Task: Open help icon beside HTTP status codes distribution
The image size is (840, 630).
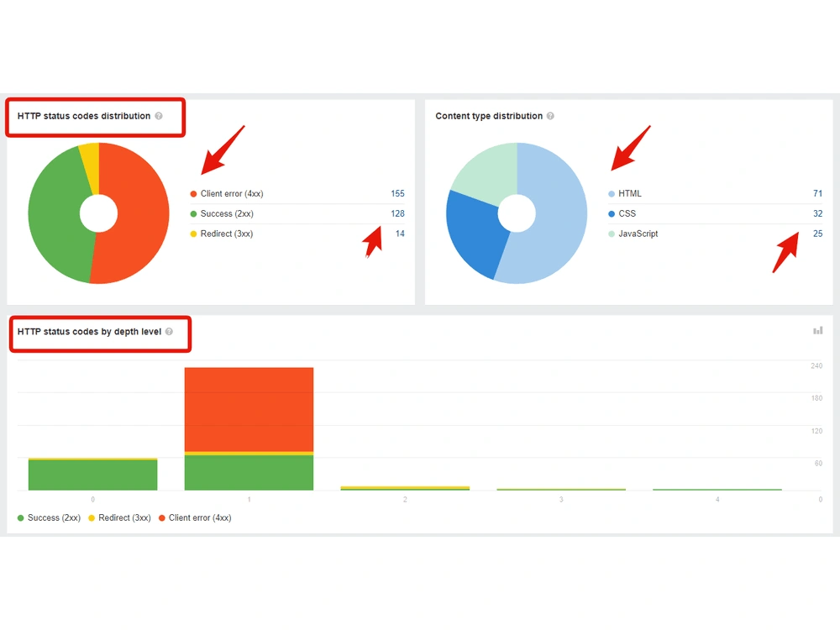Action: (x=159, y=116)
